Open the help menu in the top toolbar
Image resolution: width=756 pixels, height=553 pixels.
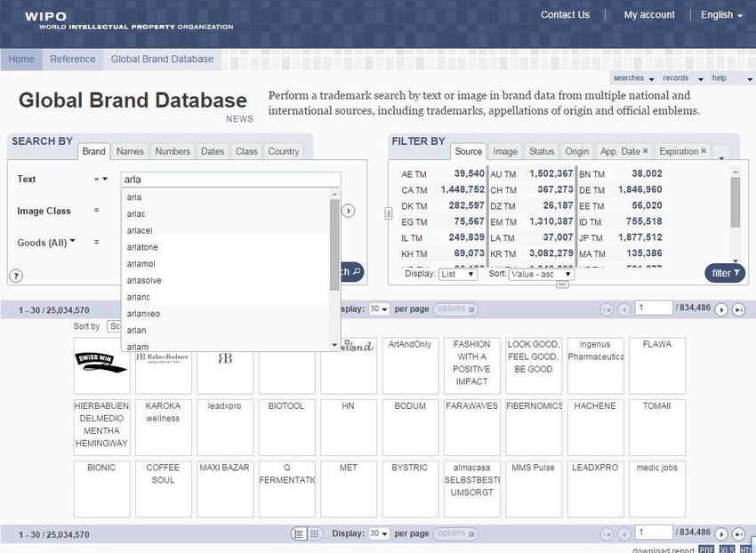click(x=731, y=78)
